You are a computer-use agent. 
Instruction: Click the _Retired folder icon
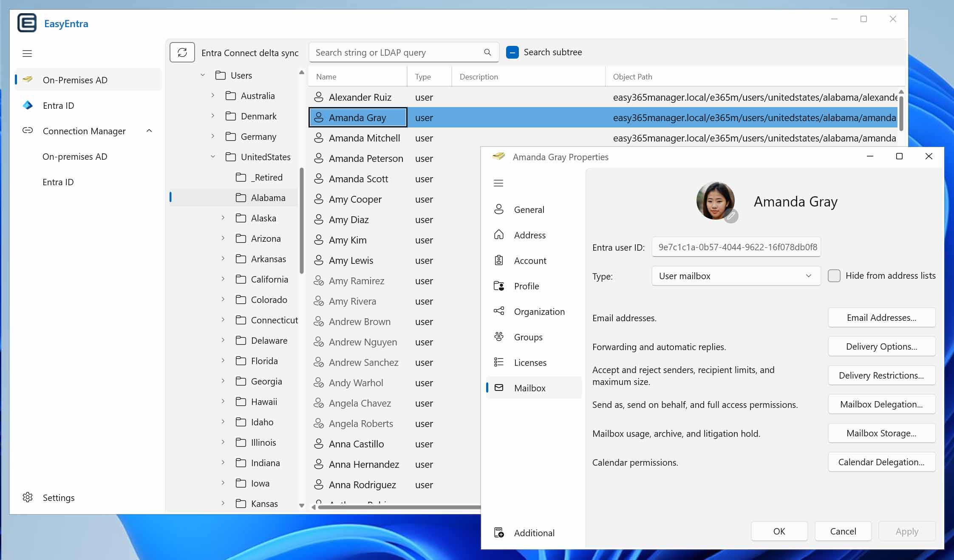tap(241, 177)
